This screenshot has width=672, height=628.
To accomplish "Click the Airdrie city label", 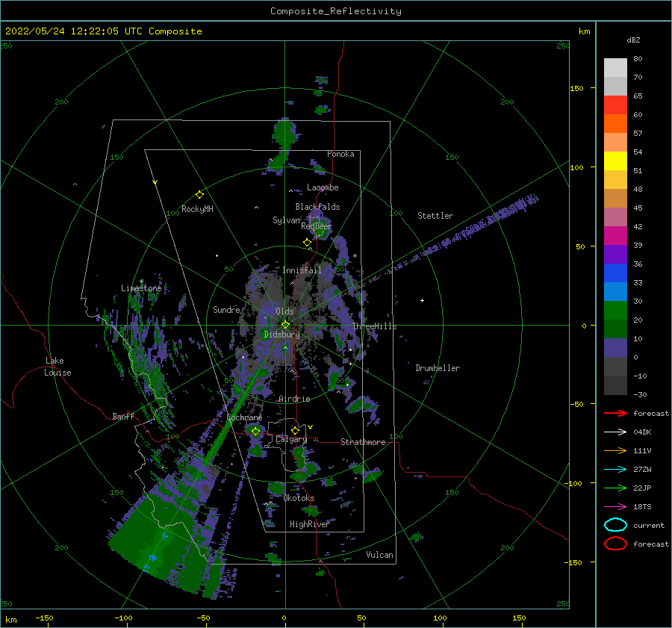I will (294, 399).
